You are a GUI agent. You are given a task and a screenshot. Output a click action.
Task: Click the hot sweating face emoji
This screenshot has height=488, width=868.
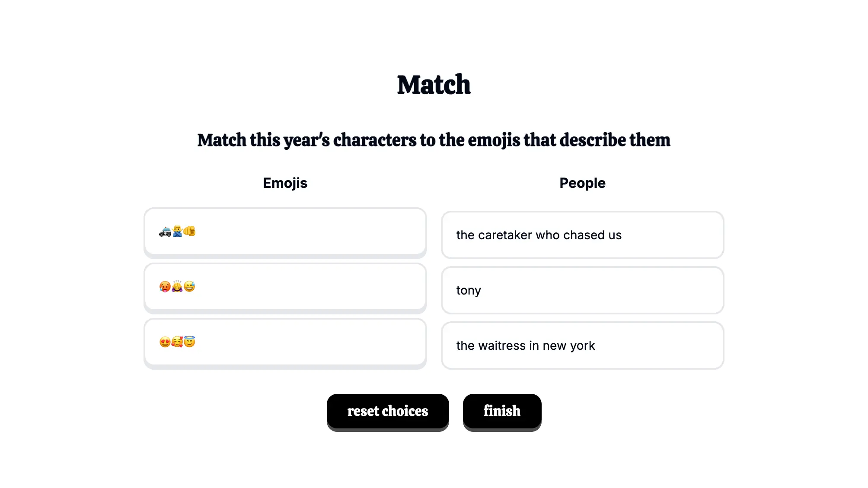click(165, 287)
